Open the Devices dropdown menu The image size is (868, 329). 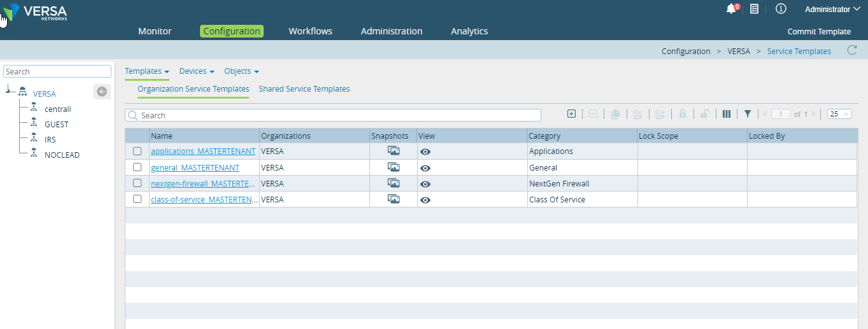197,71
